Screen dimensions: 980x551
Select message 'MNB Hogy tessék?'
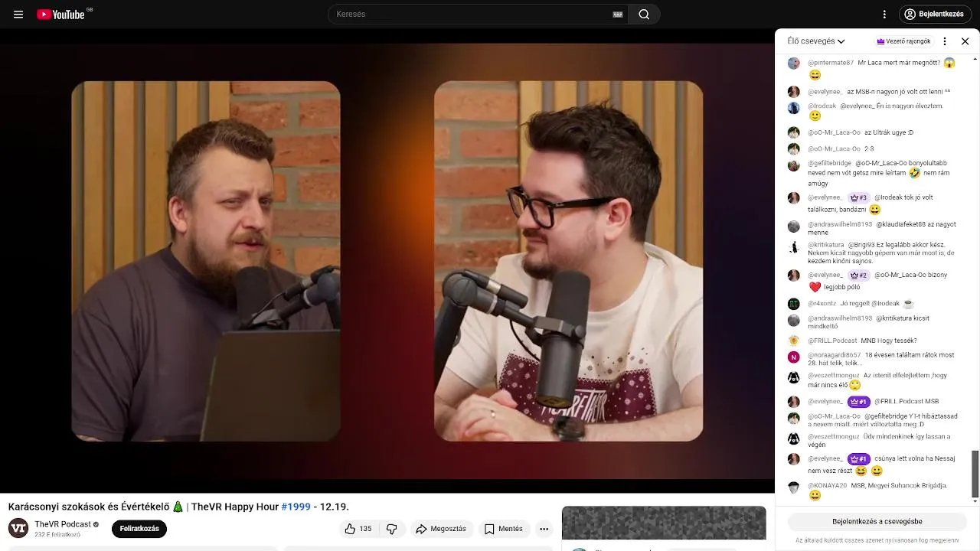888,341
